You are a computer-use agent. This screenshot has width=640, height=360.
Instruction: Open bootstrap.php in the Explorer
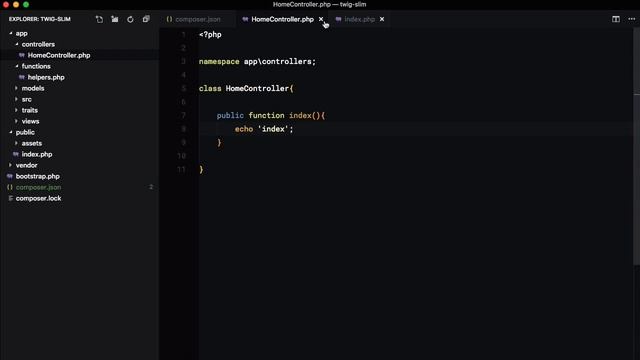[x=38, y=176]
